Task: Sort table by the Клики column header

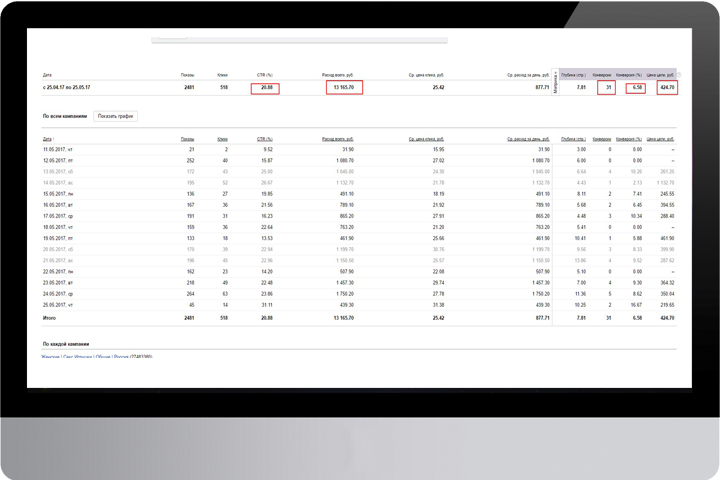Action: click(x=222, y=139)
